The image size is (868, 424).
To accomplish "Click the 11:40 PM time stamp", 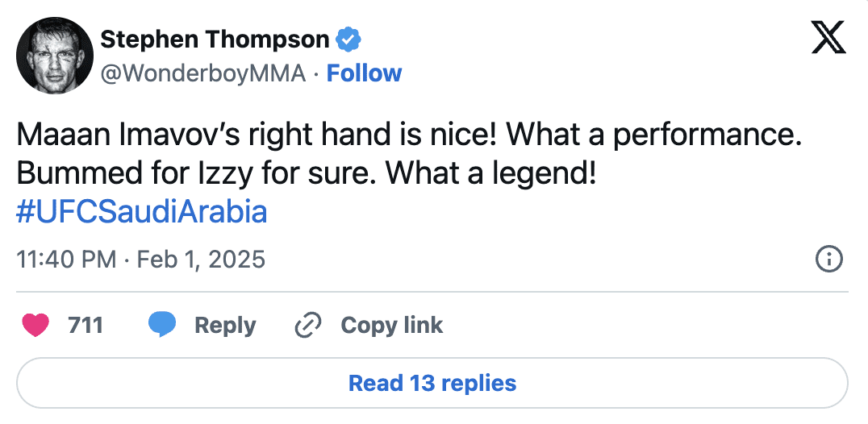I will (x=66, y=260).
